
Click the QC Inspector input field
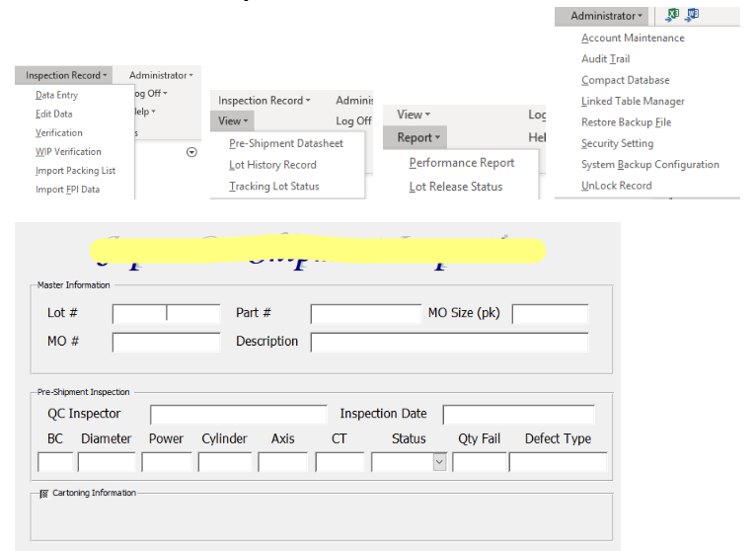[238, 415]
